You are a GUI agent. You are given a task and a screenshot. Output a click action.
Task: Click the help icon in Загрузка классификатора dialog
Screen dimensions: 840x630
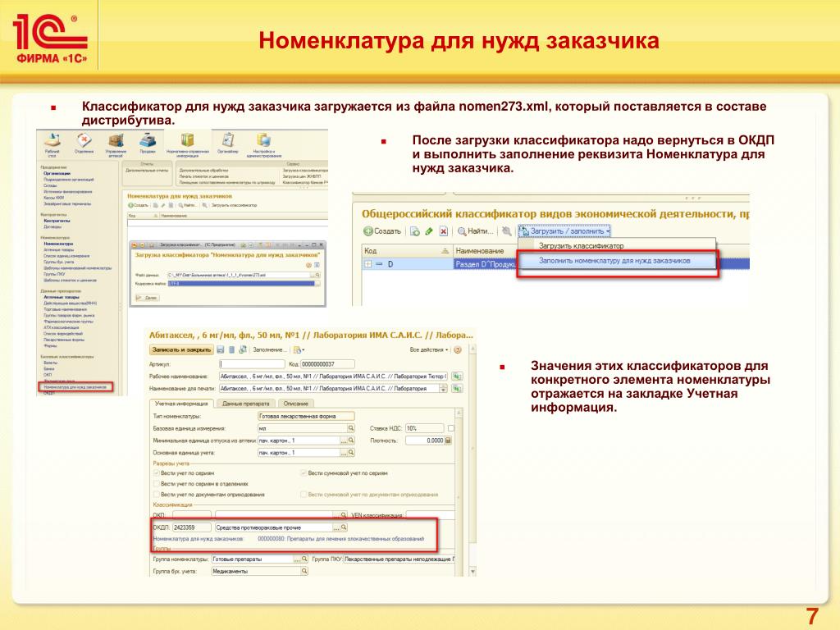click(308, 265)
